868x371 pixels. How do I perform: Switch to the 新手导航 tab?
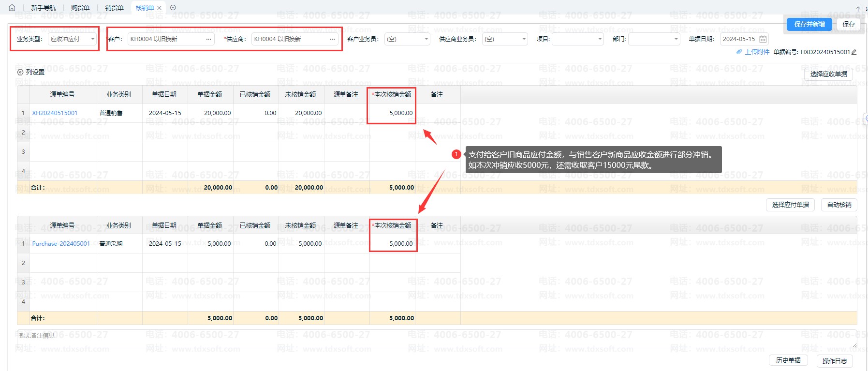(44, 8)
